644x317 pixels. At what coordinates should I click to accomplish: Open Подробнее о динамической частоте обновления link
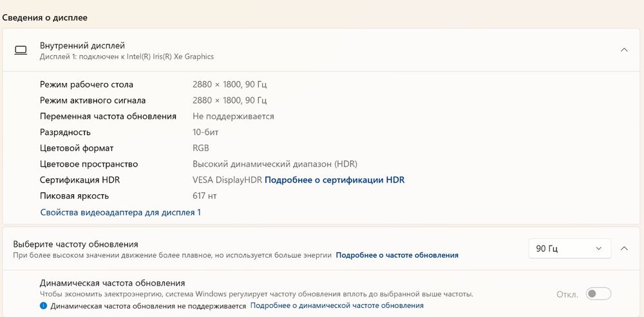[x=337, y=306]
